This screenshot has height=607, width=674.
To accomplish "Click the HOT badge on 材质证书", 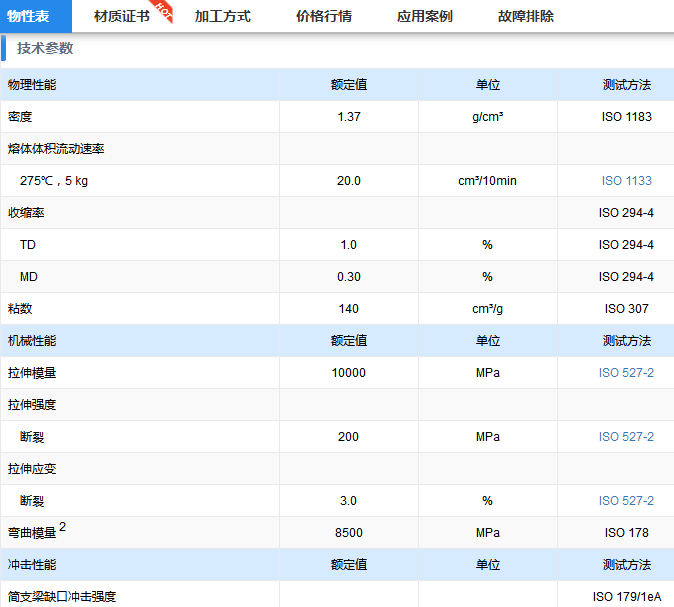I will coord(164,10).
